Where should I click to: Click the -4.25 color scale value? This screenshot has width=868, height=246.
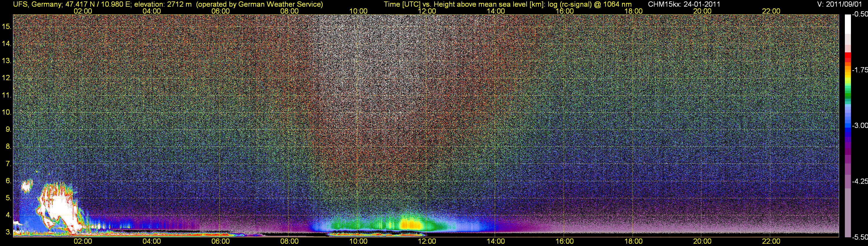click(860, 181)
